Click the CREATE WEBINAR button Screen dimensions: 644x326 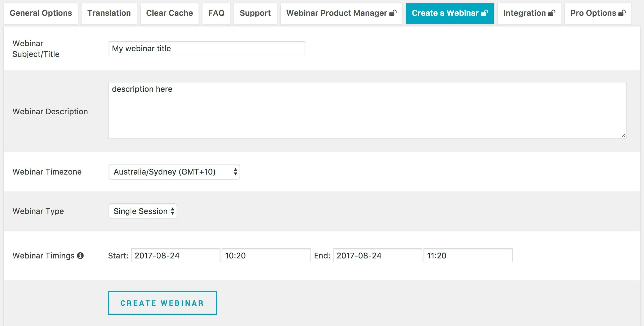tap(162, 303)
